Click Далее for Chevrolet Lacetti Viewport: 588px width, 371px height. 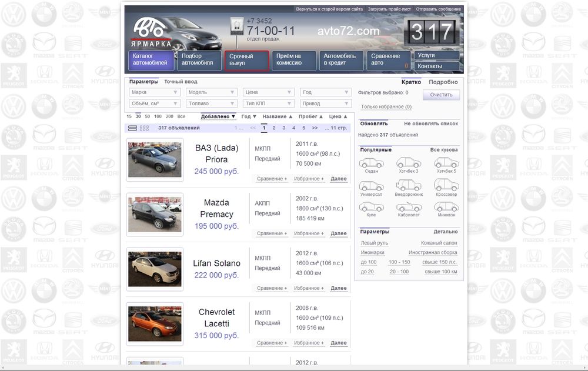click(339, 343)
